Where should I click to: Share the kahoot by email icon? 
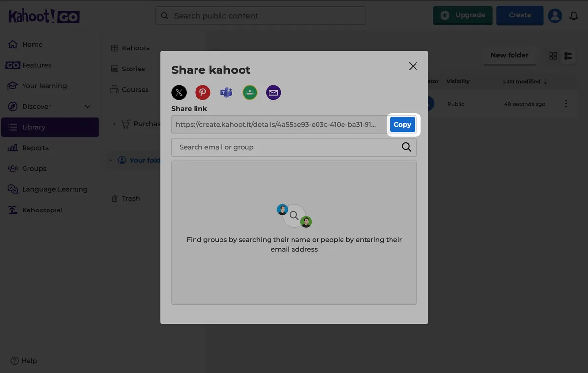tap(273, 93)
